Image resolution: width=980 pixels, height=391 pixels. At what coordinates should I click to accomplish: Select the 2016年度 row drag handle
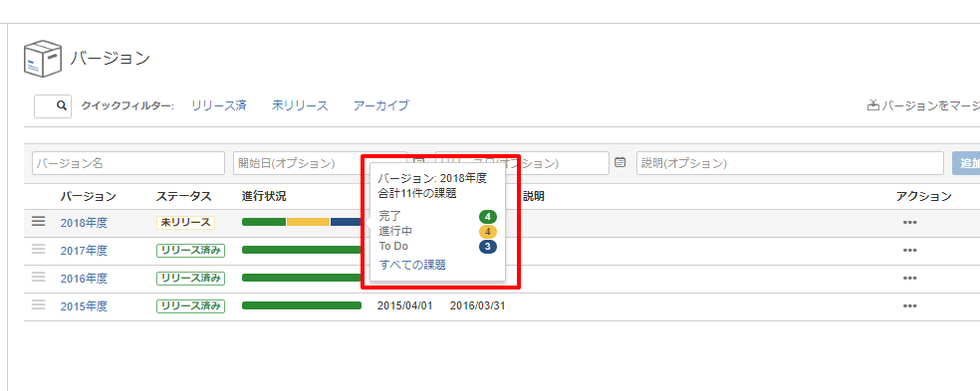[x=39, y=277]
